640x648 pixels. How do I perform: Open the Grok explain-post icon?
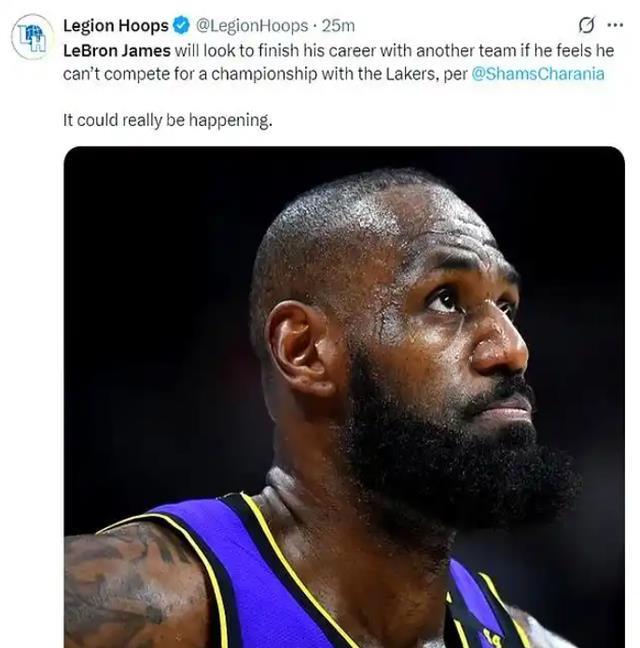(x=586, y=25)
